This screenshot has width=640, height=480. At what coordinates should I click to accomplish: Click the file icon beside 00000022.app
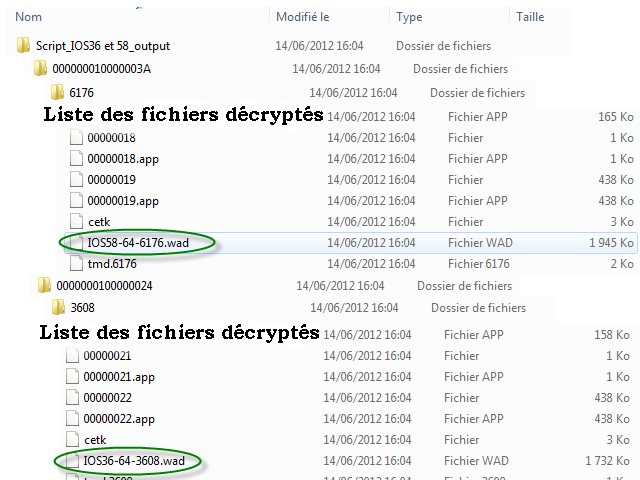pos(72,419)
